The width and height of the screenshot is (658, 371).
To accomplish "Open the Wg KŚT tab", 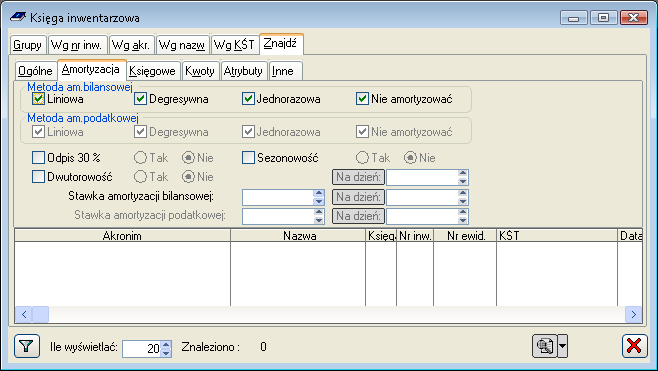I will [x=235, y=45].
